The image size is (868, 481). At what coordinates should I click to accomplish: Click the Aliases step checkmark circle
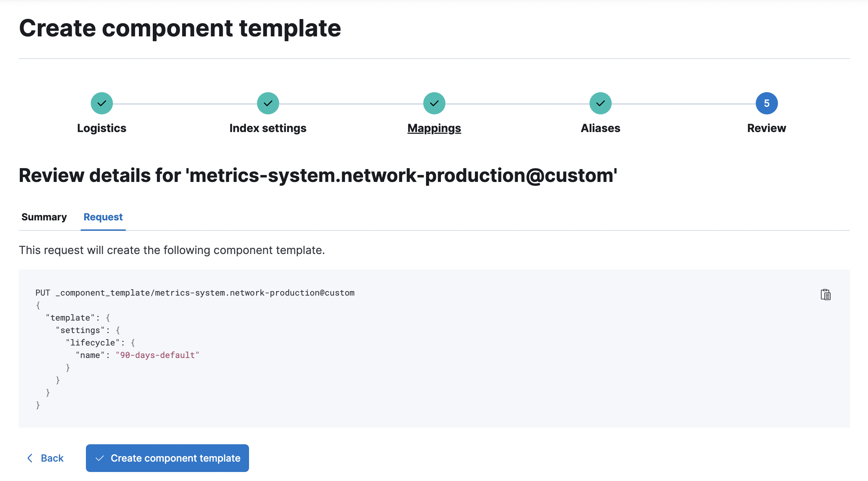point(600,103)
